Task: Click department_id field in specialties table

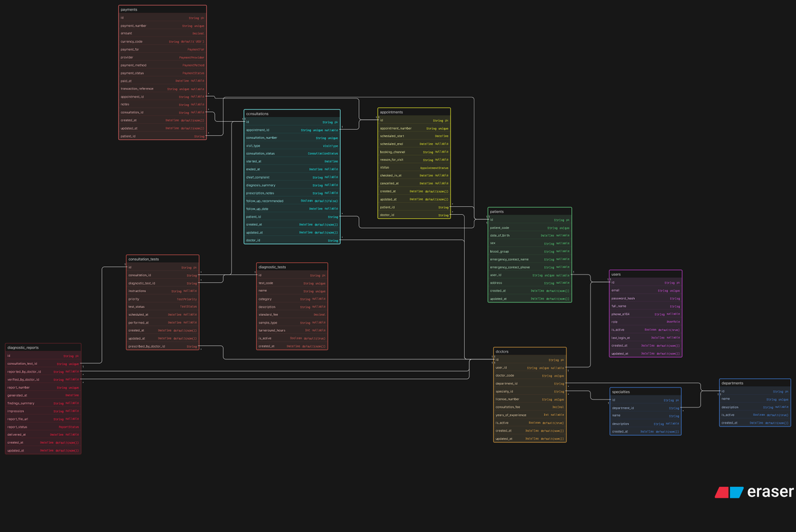Action: [645, 408]
